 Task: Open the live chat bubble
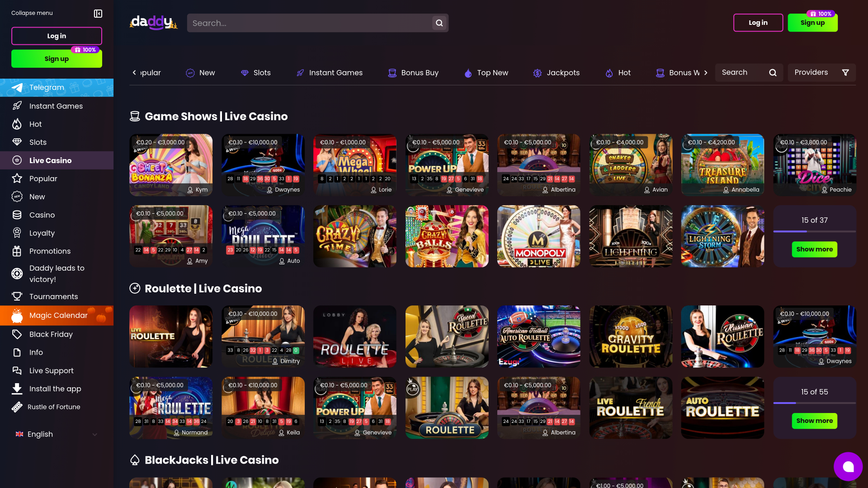click(848, 466)
